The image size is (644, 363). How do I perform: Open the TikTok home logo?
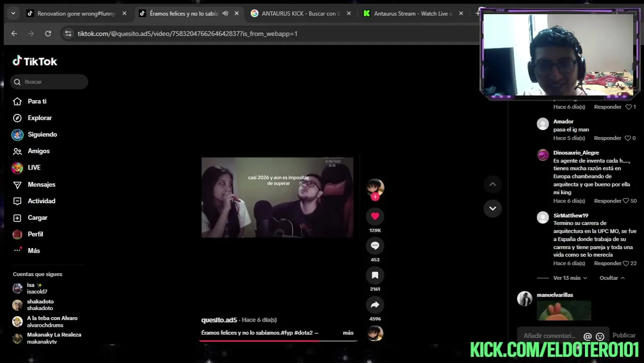[x=35, y=61]
